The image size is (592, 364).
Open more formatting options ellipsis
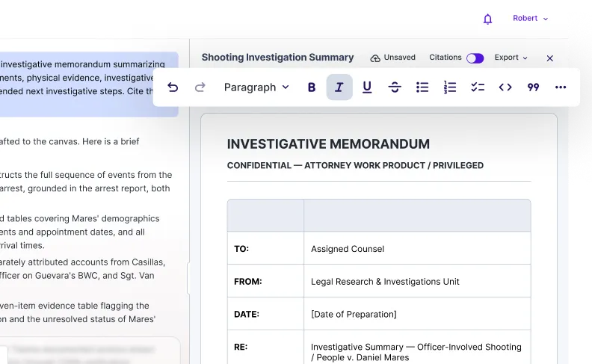point(561,87)
